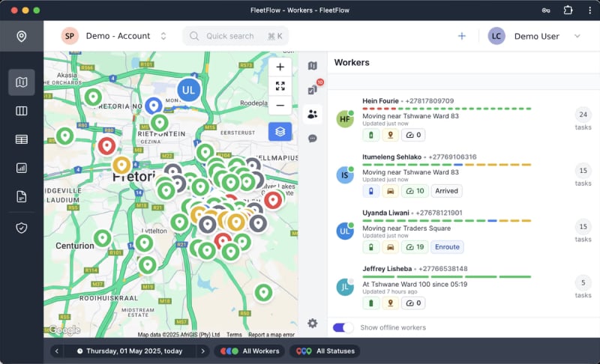Select the Hein Fourie worker name

click(380, 101)
